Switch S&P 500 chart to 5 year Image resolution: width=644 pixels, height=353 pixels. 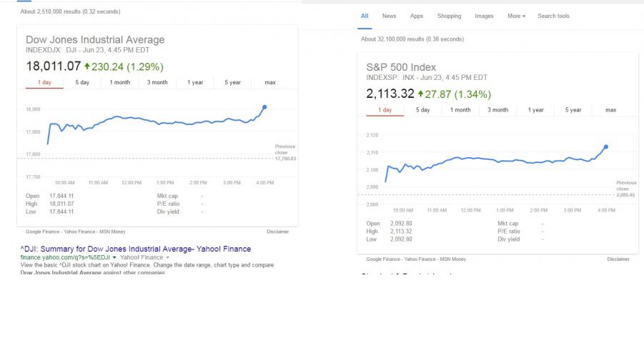(x=573, y=110)
